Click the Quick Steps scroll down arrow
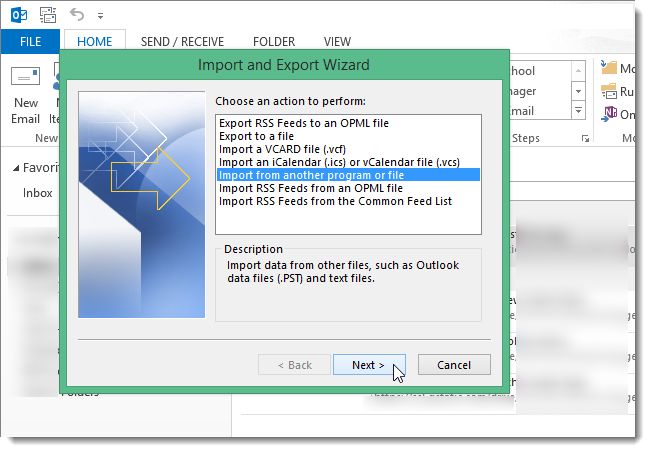Screen dimensions: 650x452 coord(578,91)
